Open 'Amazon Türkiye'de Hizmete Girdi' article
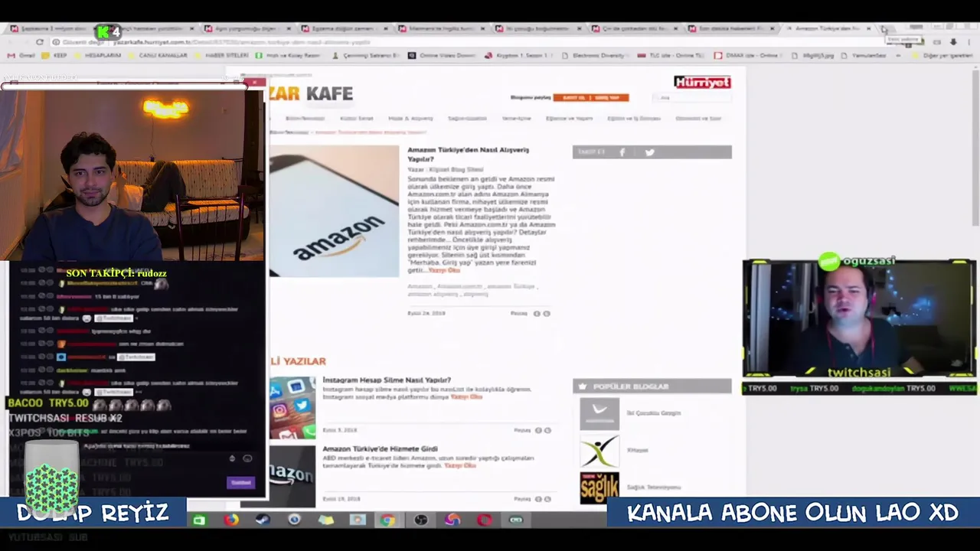Image resolution: width=980 pixels, height=551 pixels. point(380,448)
